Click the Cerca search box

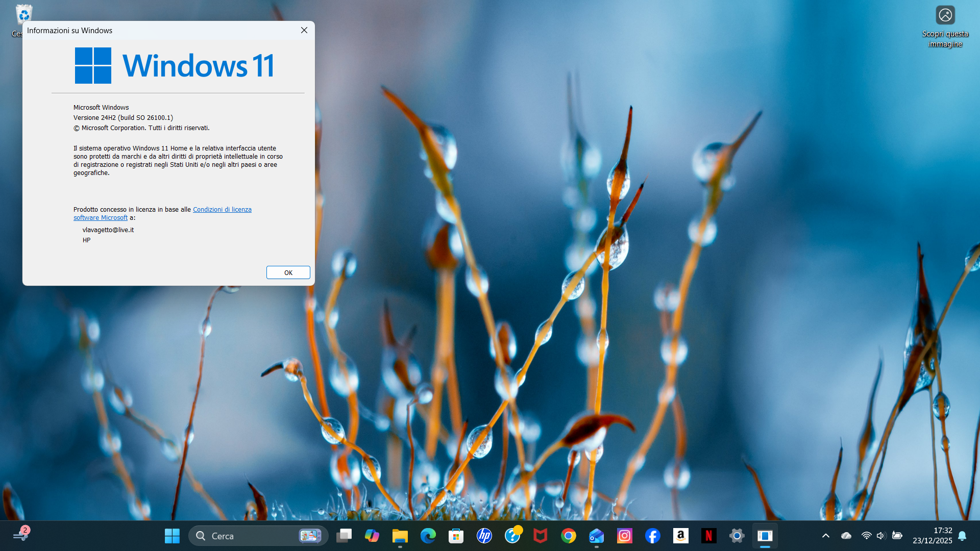tap(245, 536)
